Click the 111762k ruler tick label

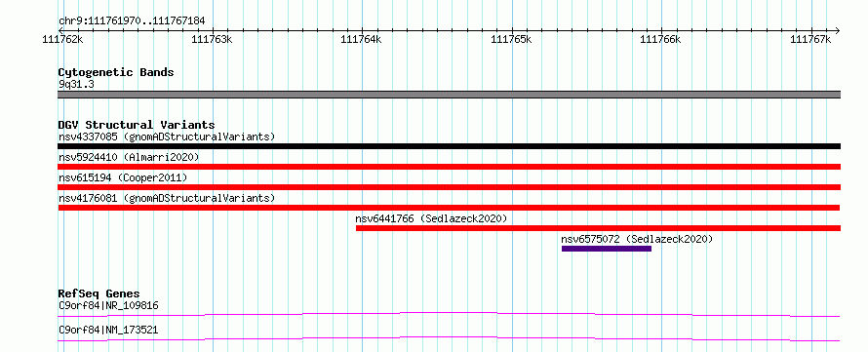(x=63, y=39)
